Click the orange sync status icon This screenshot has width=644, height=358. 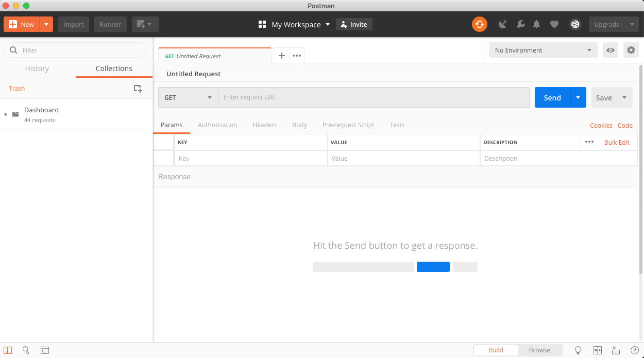480,24
